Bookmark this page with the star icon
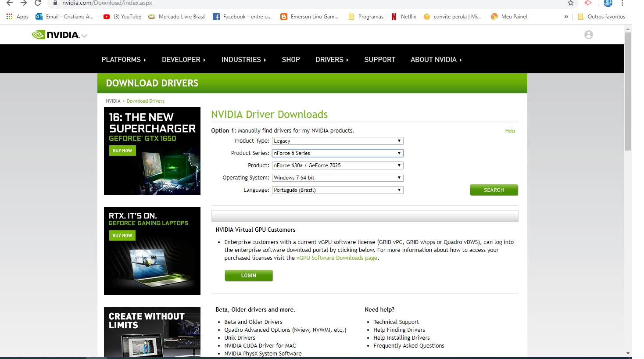The height and width of the screenshot is (359, 644). click(571, 3)
